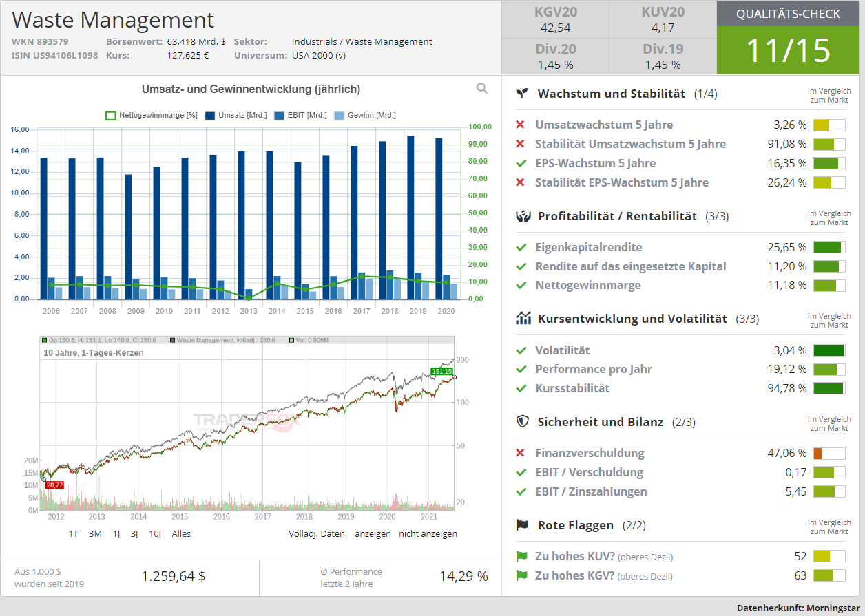Click the 14,29 % performance value
Screen dimensions: 865x616
pyautogui.click(x=463, y=576)
